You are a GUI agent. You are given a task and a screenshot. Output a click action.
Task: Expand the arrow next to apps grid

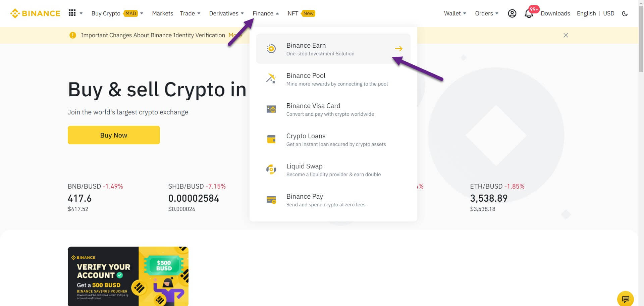click(x=81, y=13)
